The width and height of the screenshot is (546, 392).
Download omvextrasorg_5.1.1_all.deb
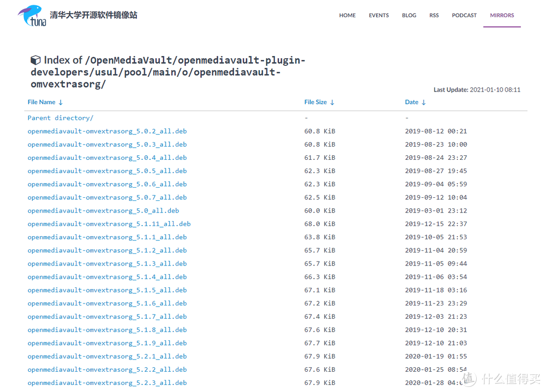pyautogui.click(x=107, y=237)
